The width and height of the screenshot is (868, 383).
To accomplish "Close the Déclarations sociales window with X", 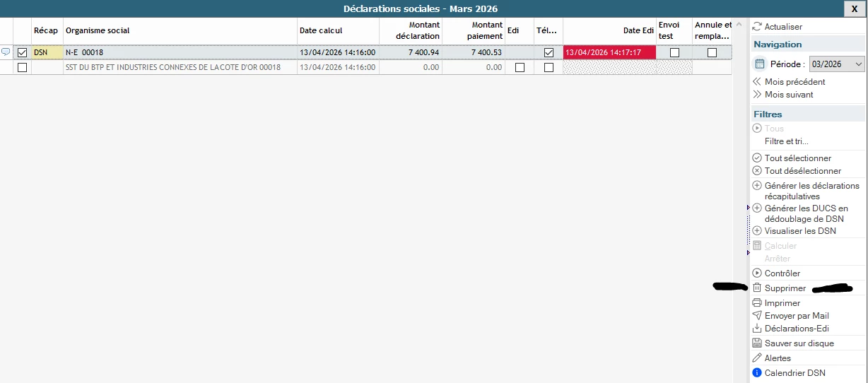I will pyautogui.click(x=854, y=8).
